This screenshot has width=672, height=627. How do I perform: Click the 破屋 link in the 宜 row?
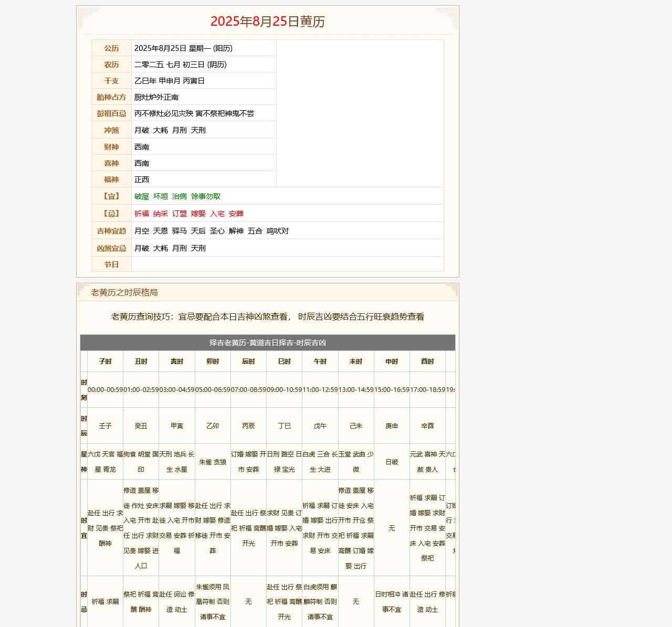pyautogui.click(x=141, y=196)
